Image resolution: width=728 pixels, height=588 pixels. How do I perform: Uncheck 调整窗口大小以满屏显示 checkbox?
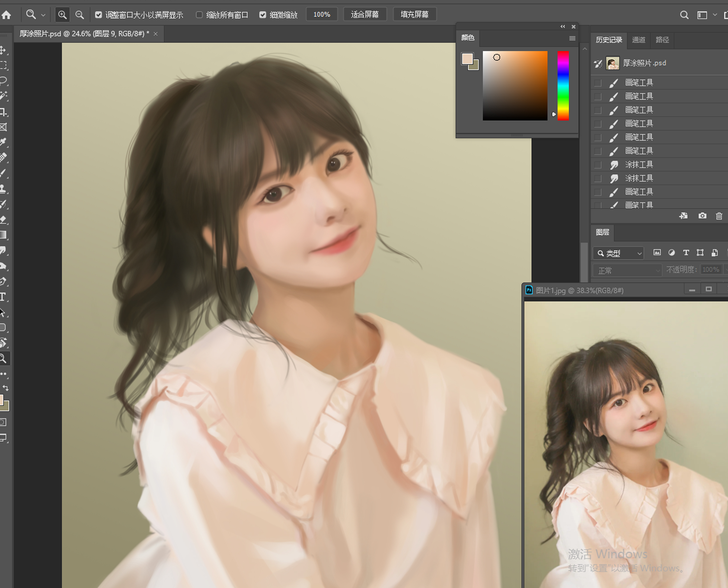[98, 15]
